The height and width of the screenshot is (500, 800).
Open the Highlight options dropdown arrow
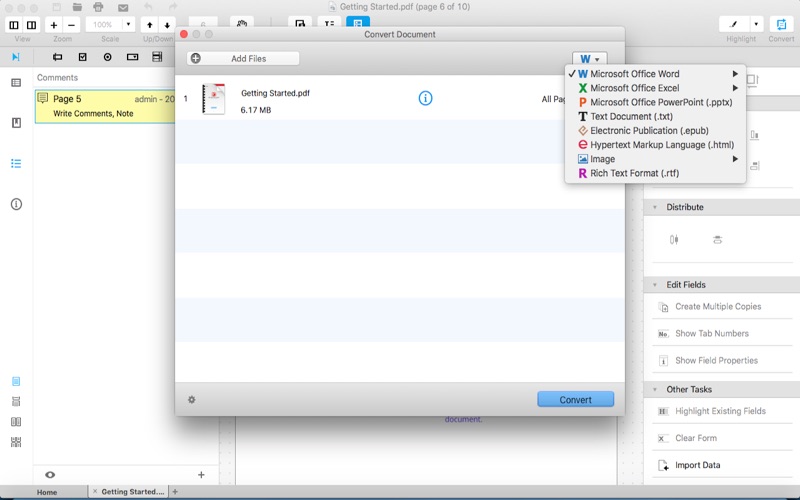coord(756,24)
